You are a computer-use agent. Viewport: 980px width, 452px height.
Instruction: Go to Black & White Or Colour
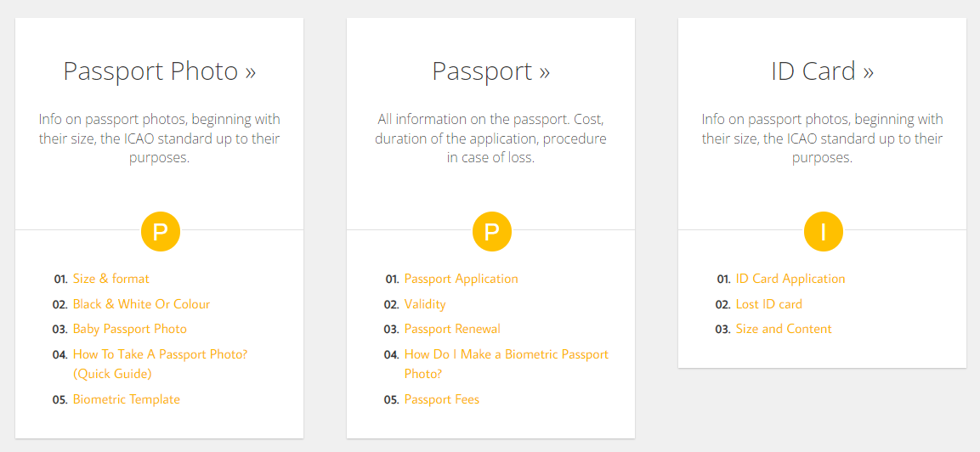(x=141, y=304)
